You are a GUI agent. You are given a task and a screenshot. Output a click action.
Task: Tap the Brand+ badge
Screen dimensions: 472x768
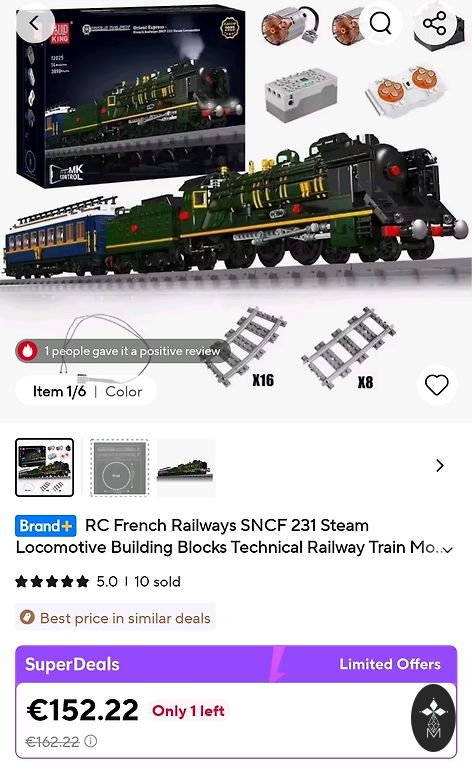click(46, 526)
